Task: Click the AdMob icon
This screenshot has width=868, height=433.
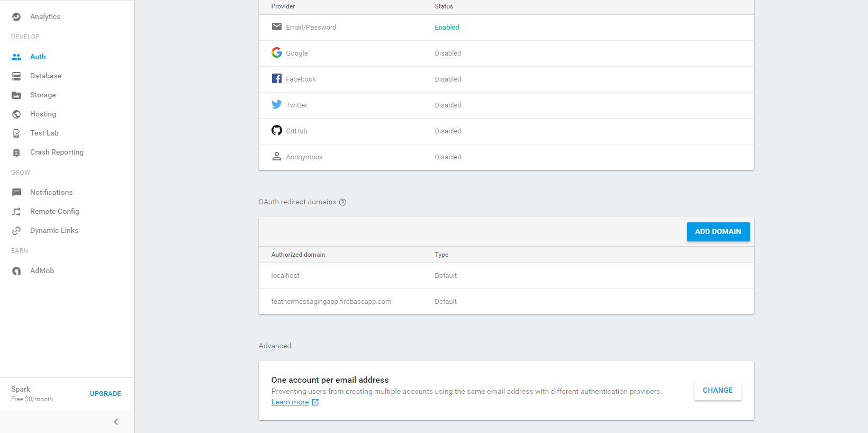Action: [x=16, y=271]
